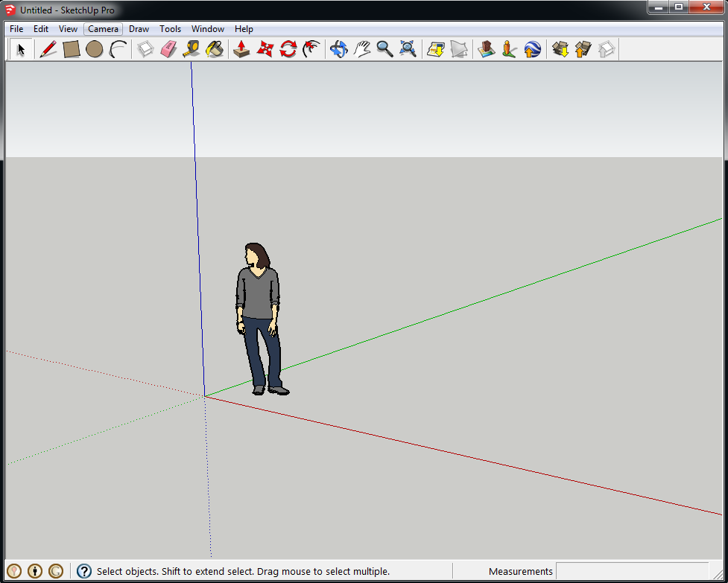Click the Get Models button
728x583 pixels.
[x=560, y=50]
